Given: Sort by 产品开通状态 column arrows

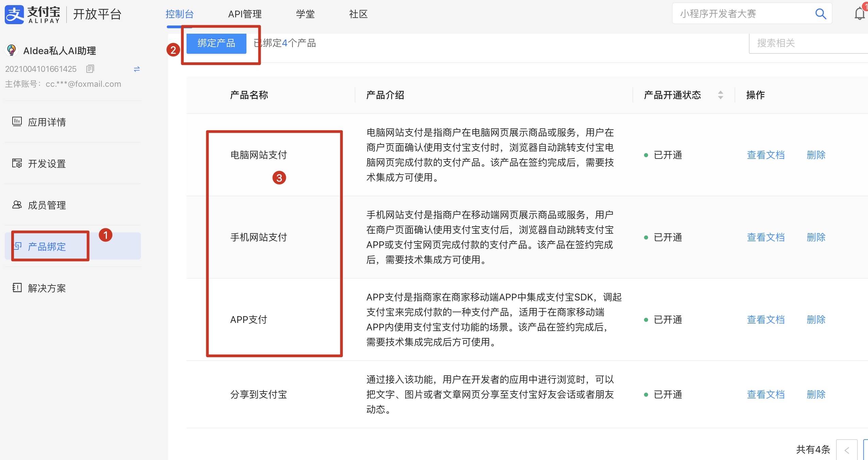Looking at the screenshot, I should tap(720, 95).
